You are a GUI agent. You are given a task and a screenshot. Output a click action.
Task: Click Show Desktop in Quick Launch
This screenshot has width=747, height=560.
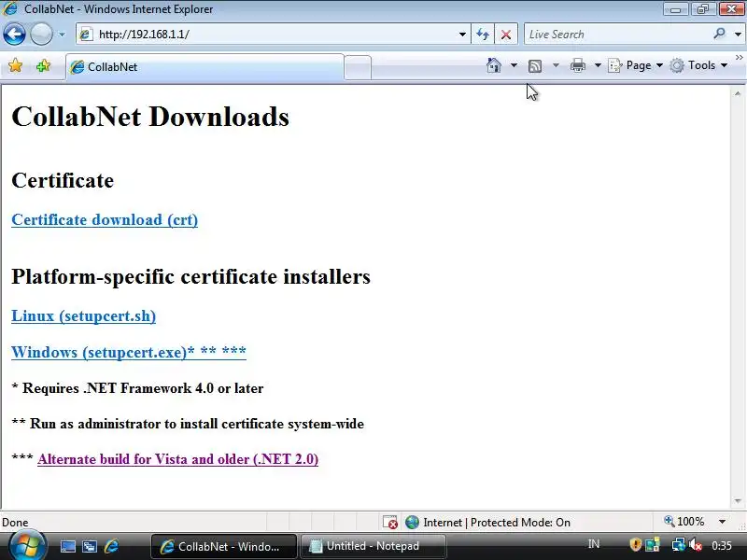coord(67,546)
